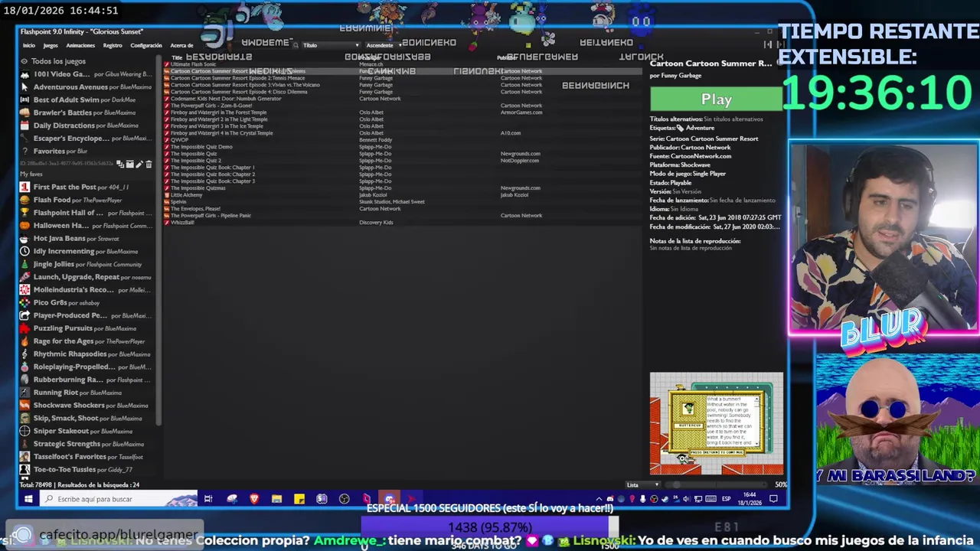Image resolution: width=980 pixels, height=551 pixels.
Task: Duplicate the Favorites playlist
Action: click(x=120, y=164)
